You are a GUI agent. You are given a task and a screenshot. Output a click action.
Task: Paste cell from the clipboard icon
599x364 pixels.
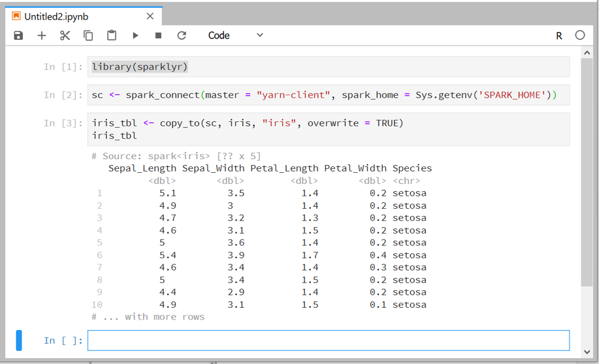[112, 35]
